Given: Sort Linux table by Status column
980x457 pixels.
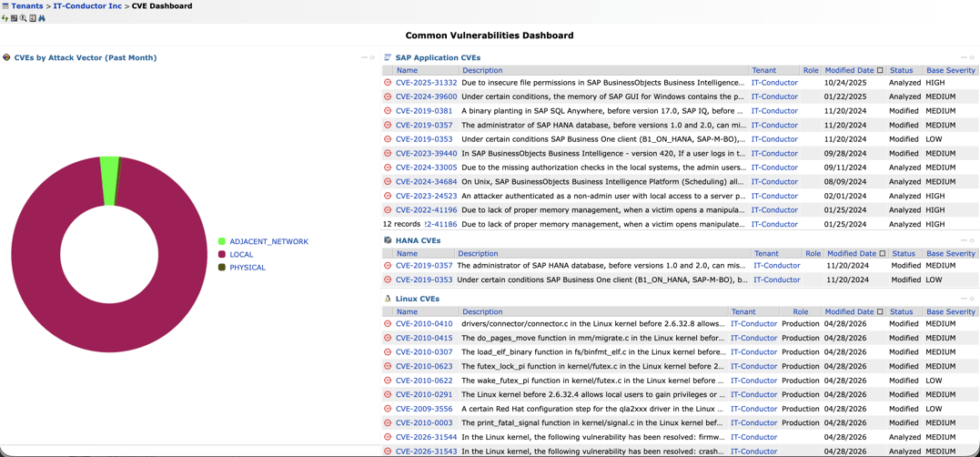Looking at the screenshot, I should pyautogui.click(x=901, y=312).
